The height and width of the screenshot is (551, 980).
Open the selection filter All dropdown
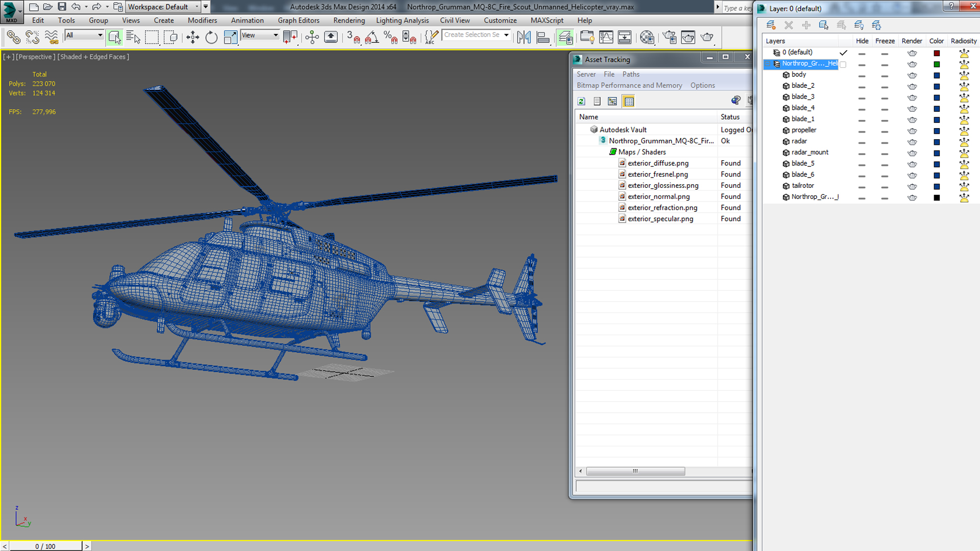point(84,35)
